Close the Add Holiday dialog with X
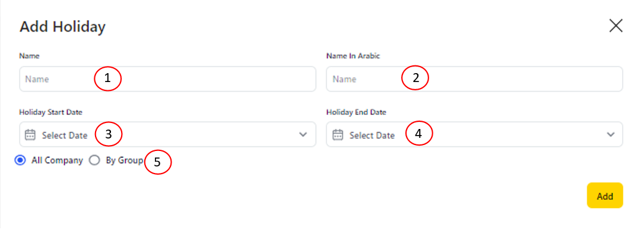This screenshot has width=644, height=233. [616, 26]
